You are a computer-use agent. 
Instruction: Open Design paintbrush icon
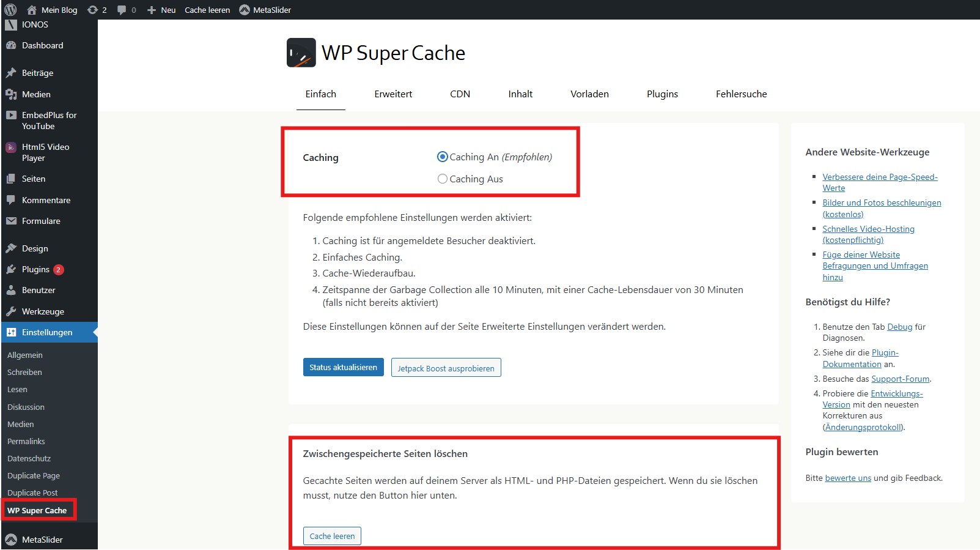pos(11,248)
